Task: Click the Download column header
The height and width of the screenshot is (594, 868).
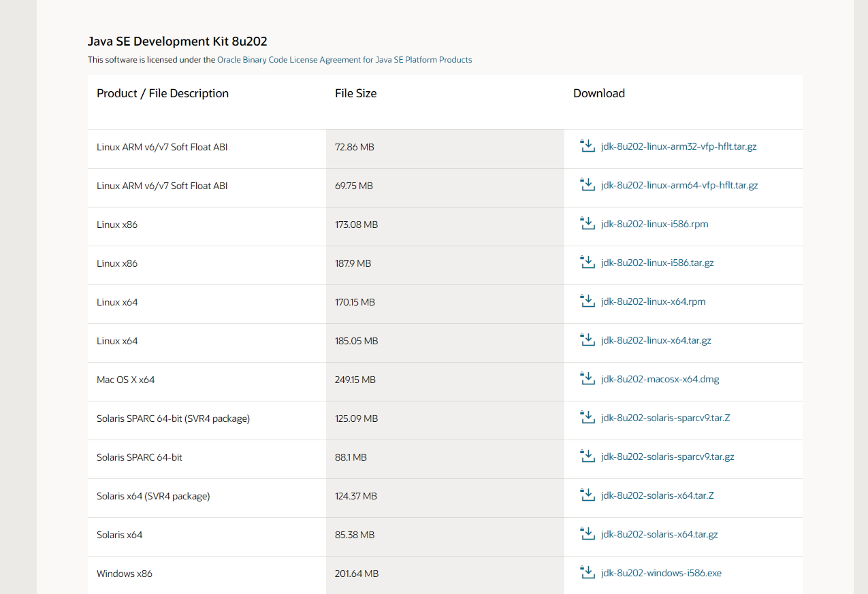Action: [x=598, y=93]
